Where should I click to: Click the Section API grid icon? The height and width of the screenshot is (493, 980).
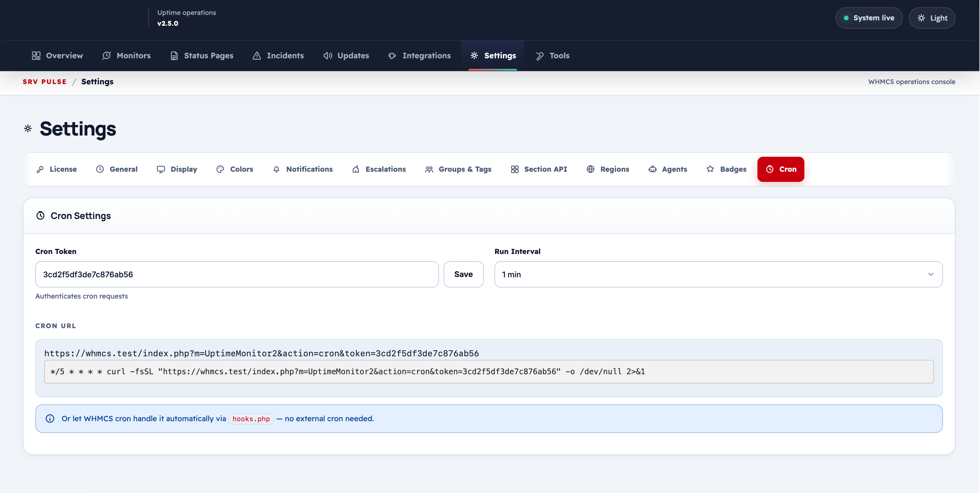click(515, 169)
